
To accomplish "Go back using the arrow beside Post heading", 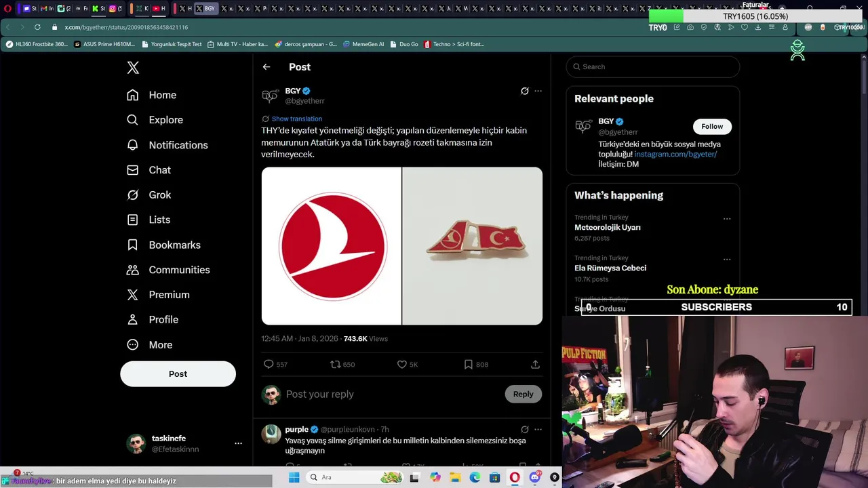I will tap(267, 67).
